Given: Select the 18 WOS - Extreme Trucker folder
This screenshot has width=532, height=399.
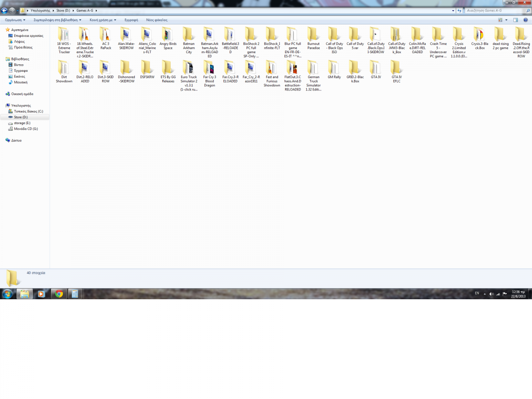Looking at the screenshot, I should [x=64, y=40].
